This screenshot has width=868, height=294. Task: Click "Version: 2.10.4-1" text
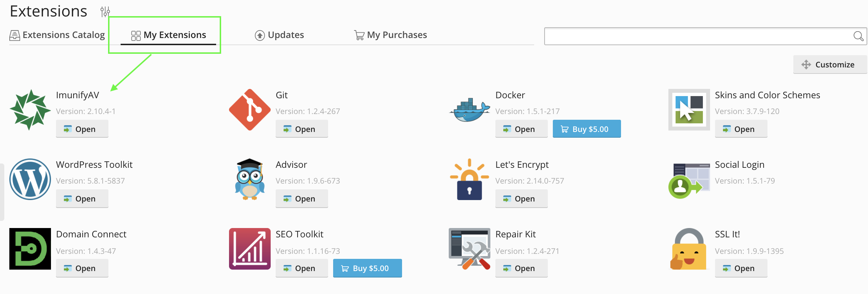click(x=86, y=111)
